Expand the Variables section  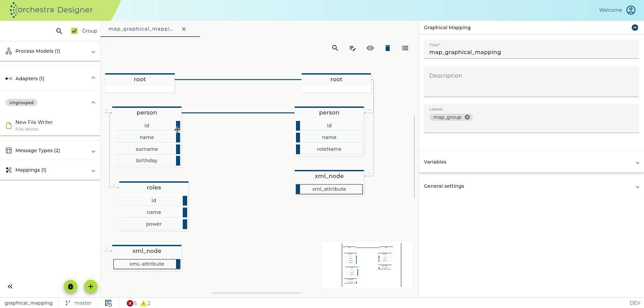point(531,162)
